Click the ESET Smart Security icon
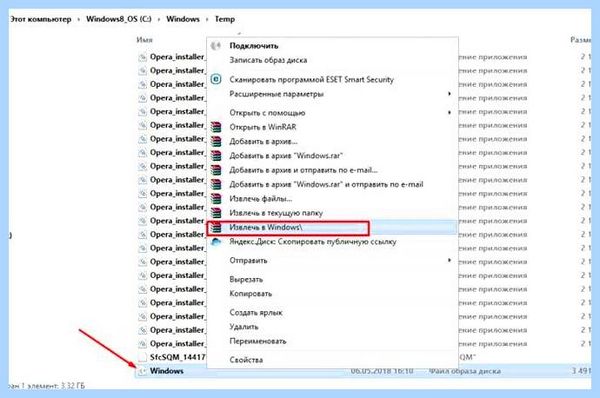This screenshot has height=398, width=600. click(216, 79)
